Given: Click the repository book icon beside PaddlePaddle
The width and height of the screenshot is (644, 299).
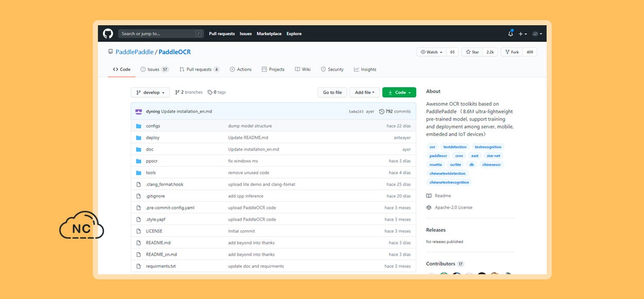Looking at the screenshot, I should point(110,52).
